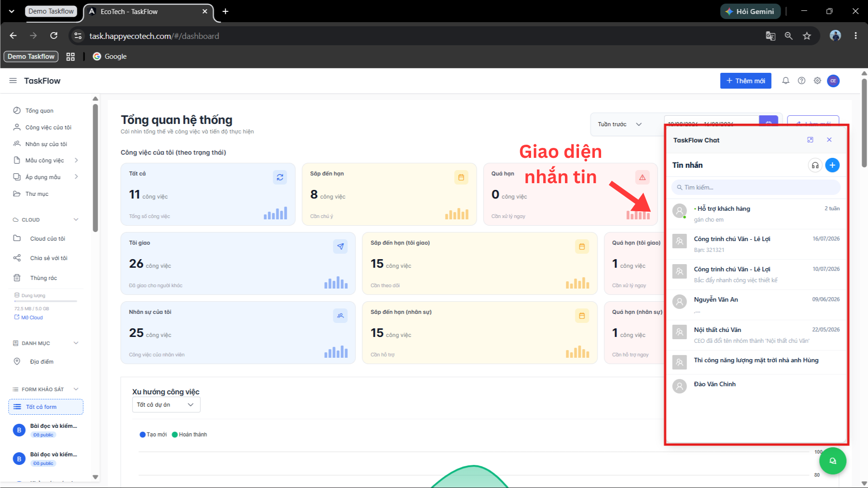
Task: Calendar icon on Sắp đến hạn (nhân sự) card
Action: pos(582,316)
